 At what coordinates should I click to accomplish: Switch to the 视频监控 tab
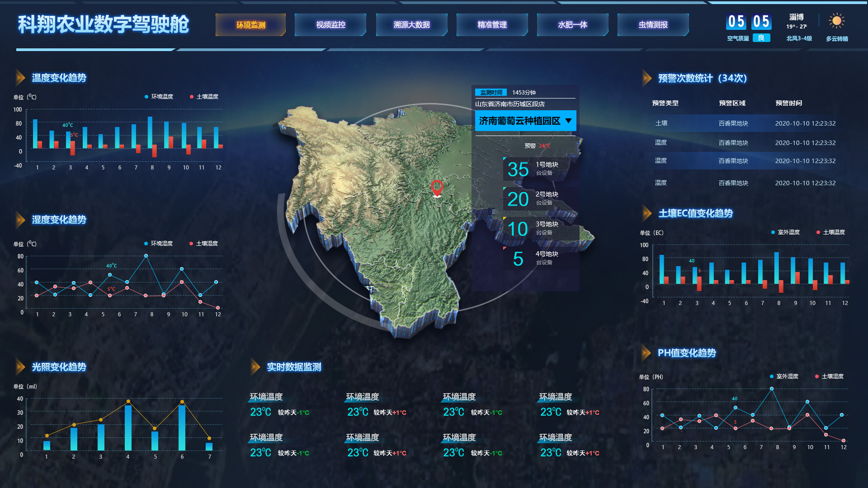click(x=330, y=25)
